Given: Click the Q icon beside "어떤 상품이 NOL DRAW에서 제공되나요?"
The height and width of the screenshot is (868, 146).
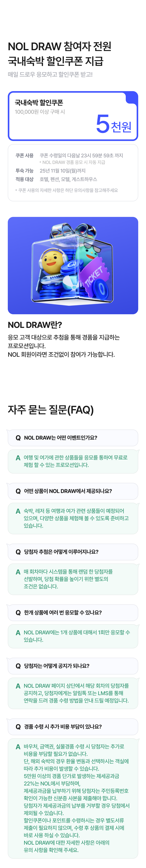Looking at the screenshot, I should tap(18, 491).
